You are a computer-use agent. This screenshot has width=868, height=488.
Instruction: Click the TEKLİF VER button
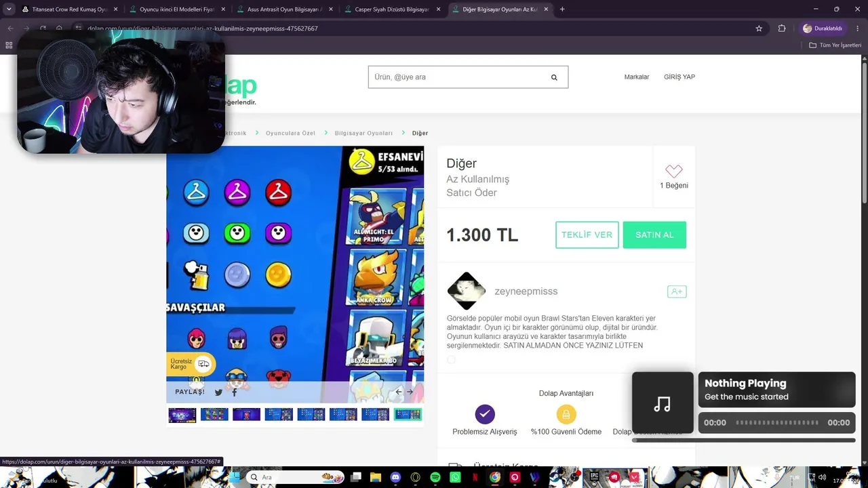(587, 235)
